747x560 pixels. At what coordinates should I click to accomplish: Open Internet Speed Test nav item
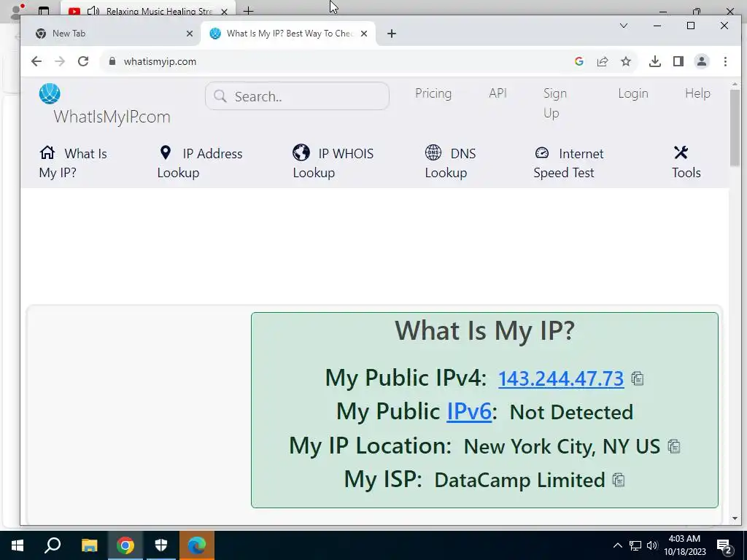pos(568,163)
